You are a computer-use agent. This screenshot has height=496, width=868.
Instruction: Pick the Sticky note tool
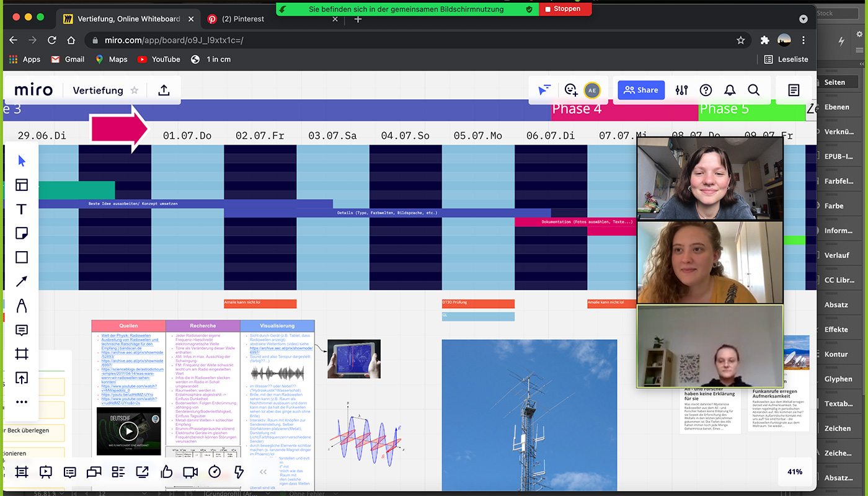pyautogui.click(x=22, y=233)
